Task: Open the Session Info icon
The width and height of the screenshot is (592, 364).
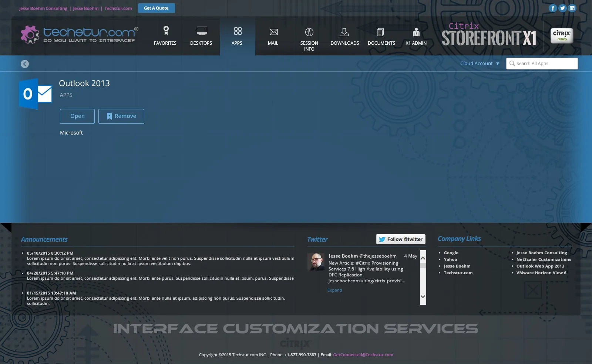Action: (309, 32)
